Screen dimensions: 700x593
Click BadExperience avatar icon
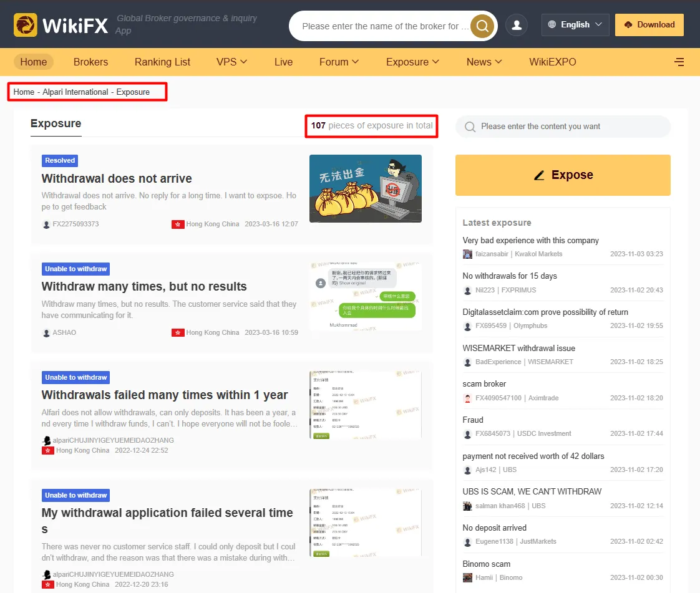point(467,362)
